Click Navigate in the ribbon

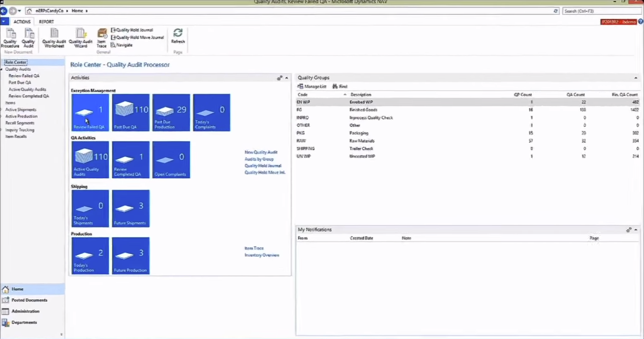(x=122, y=45)
